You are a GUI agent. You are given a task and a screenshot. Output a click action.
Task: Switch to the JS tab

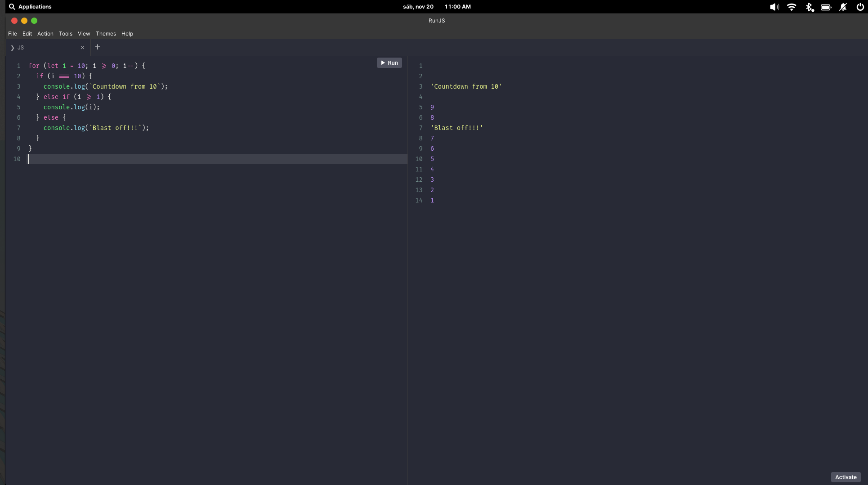(x=21, y=48)
